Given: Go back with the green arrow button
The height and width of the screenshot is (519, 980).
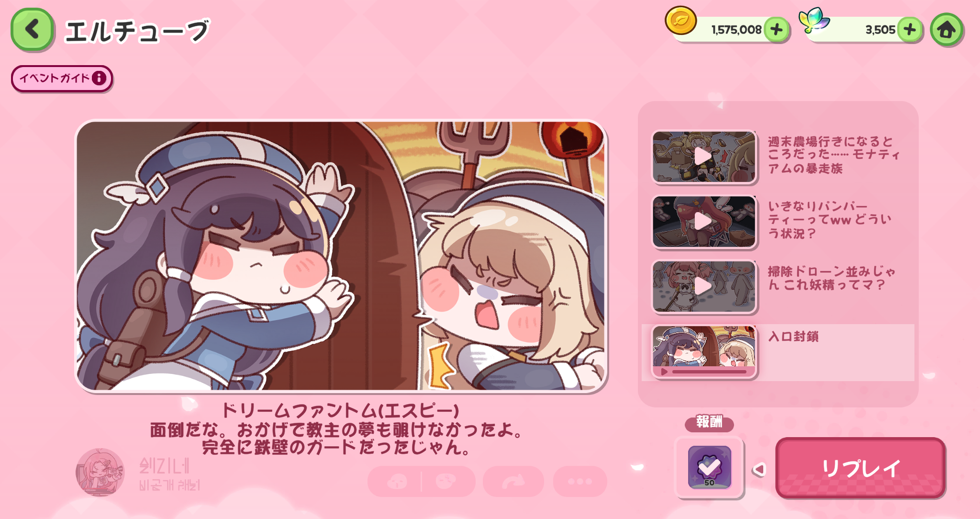Looking at the screenshot, I should (x=32, y=29).
